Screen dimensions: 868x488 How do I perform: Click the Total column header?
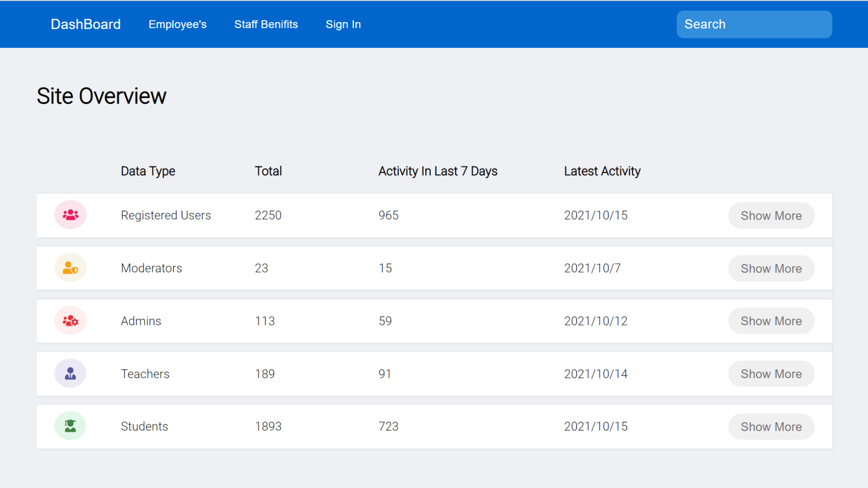point(268,171)
